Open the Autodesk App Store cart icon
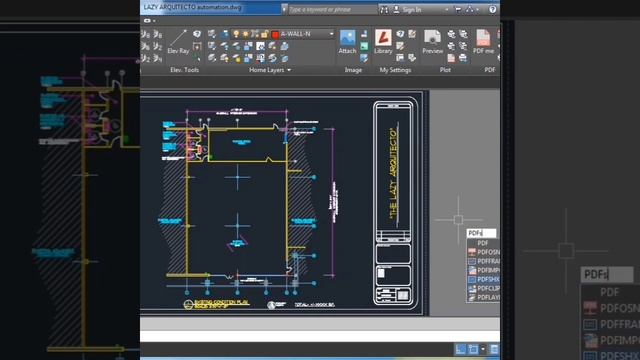Image resolution: width=640 pixels, height=360 pixels. pyautogui.click(x=458, y=9)
